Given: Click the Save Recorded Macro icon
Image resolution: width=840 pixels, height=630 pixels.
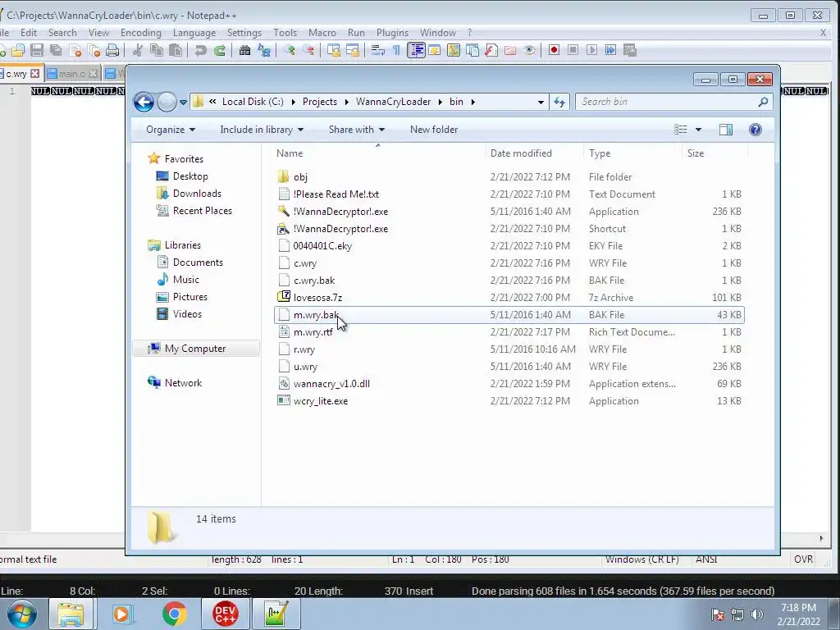Looking at the screenshot, I should point(630,50).
